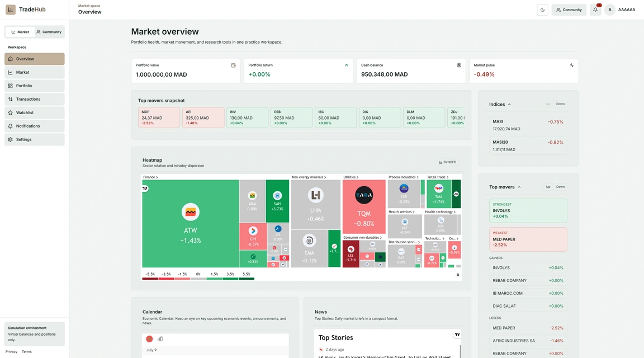
Task: Click WAA heatmap tile
Action: point(252,201)
